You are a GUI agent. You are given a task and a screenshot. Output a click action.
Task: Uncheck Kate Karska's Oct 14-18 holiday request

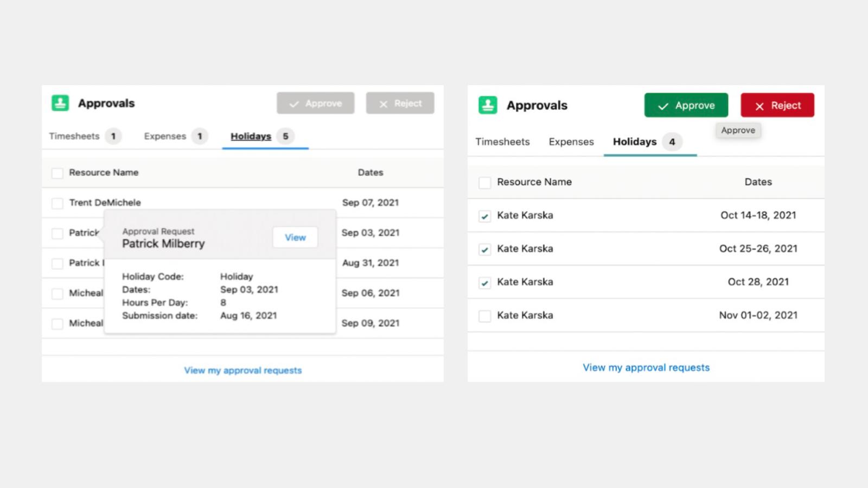[484, 216]
